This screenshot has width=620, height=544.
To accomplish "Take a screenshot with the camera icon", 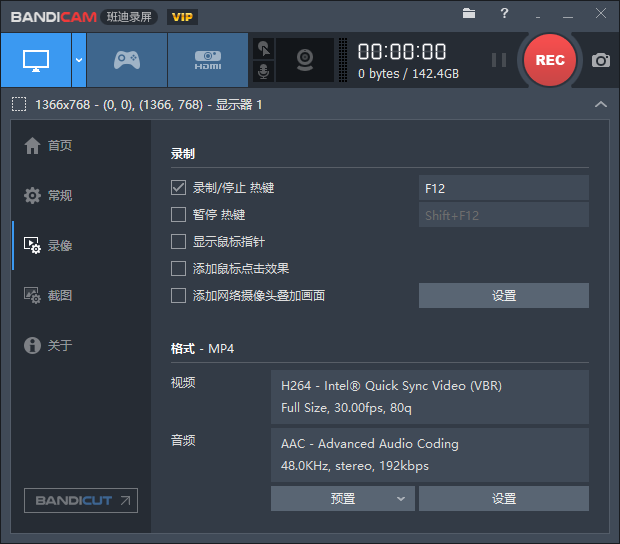I will point(601,60).
